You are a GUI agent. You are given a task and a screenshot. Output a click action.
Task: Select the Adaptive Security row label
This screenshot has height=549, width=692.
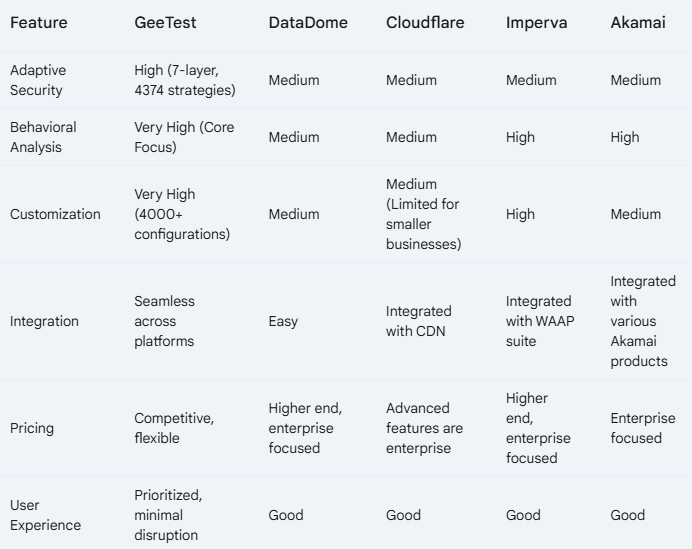click(x=38, y=80)
